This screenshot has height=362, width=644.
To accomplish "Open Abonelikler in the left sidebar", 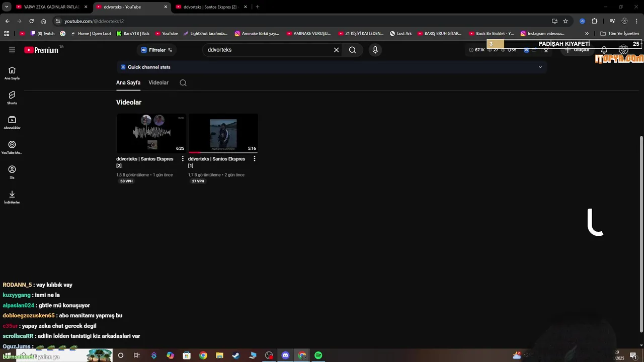I will [12, 123].
